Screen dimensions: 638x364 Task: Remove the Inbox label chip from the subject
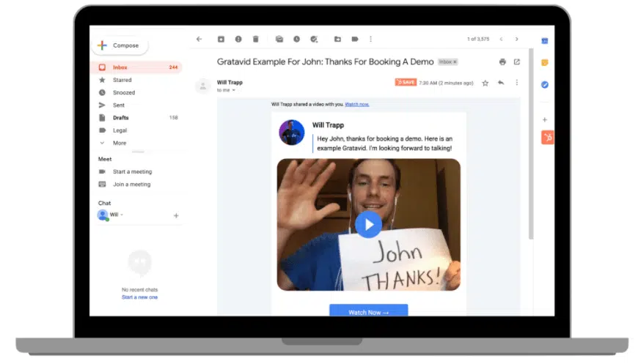pyautogui.click(x=455, y=62)
